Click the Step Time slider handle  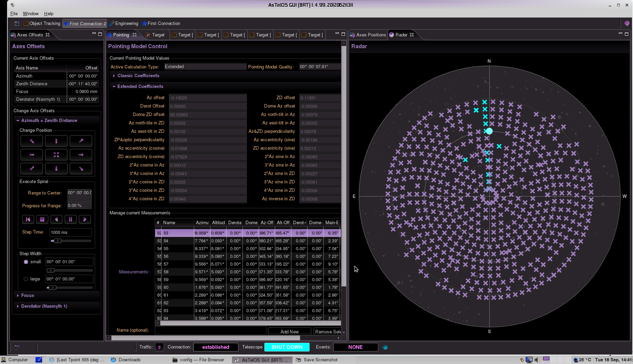click(x=57, y=241)
